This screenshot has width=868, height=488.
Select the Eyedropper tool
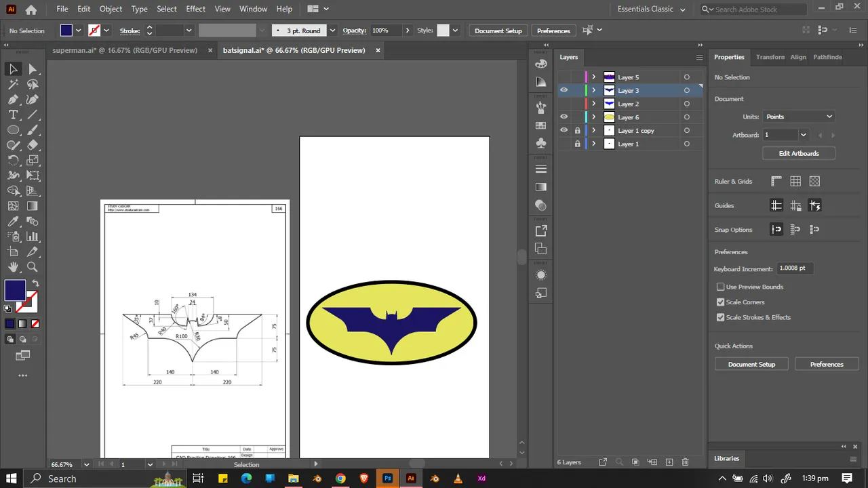[x=13, y=222]
